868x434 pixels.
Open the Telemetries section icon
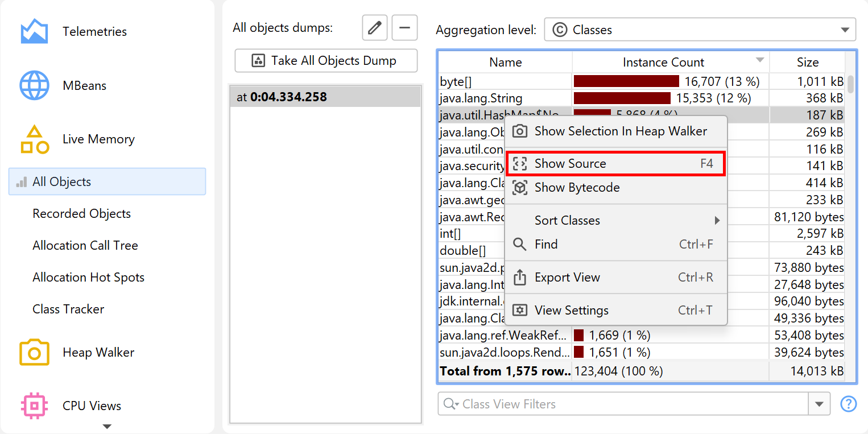34,31
